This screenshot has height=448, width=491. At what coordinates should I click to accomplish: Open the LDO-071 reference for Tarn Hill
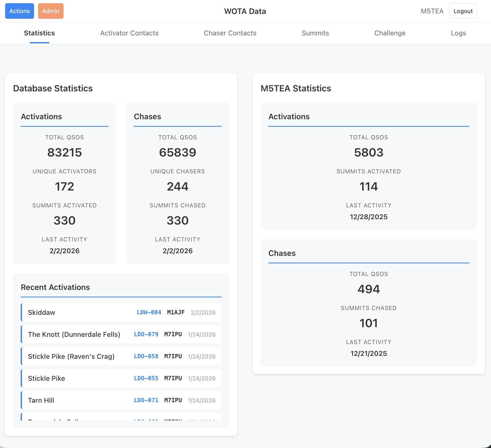click(x=146, y=400)
